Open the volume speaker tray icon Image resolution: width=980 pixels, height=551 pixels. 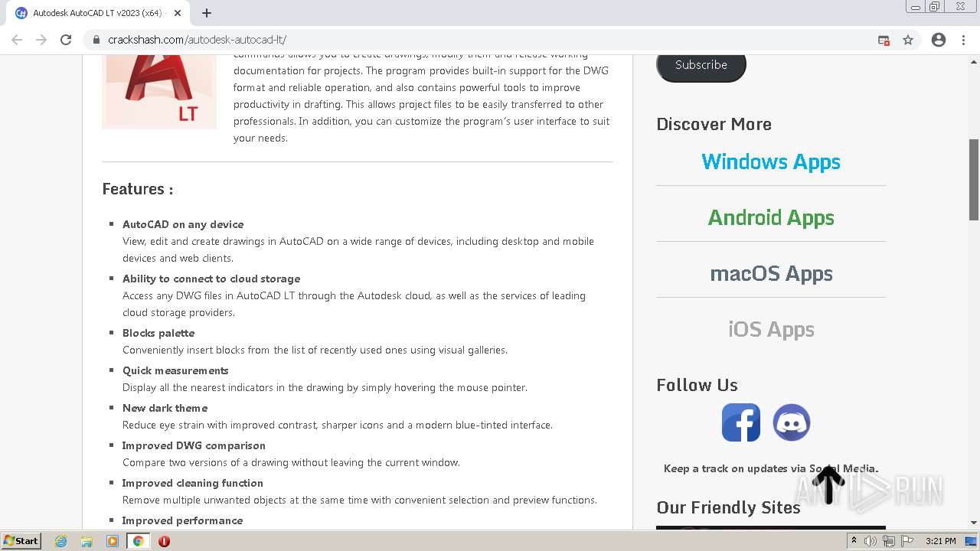(x=871, y=541)
